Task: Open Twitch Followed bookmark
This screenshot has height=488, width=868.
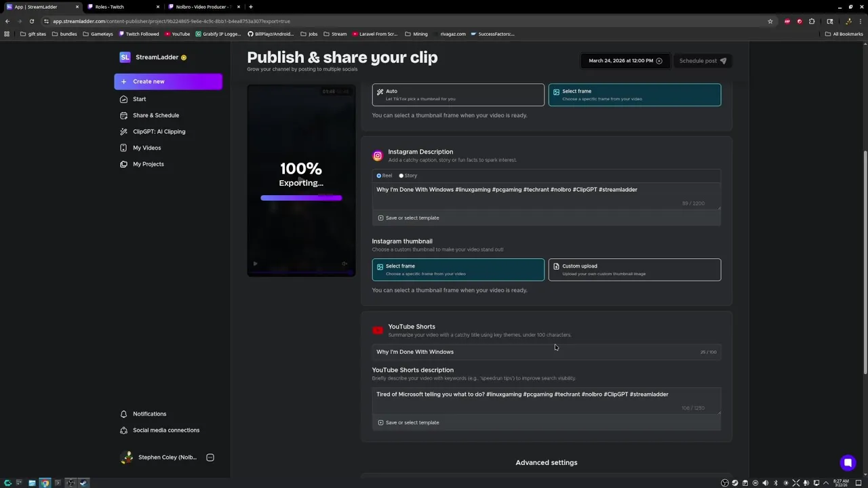Action: point(139,34)
